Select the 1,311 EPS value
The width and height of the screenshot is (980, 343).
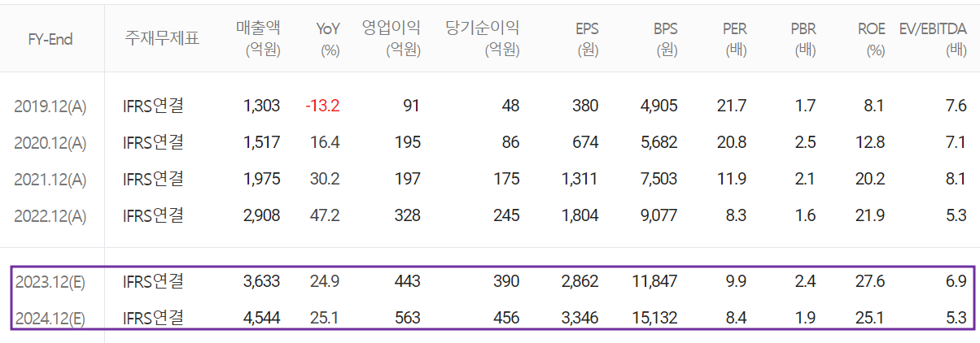point(580,180)
